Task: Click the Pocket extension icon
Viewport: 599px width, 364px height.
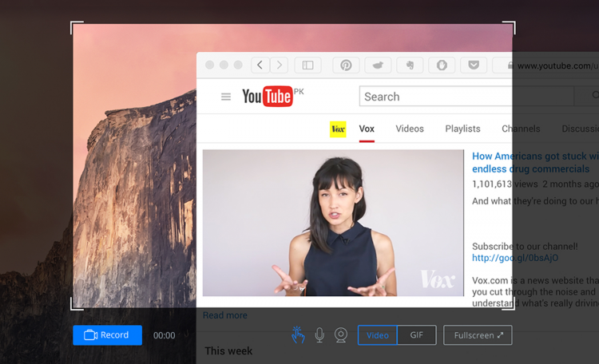Action: point(474,65)
